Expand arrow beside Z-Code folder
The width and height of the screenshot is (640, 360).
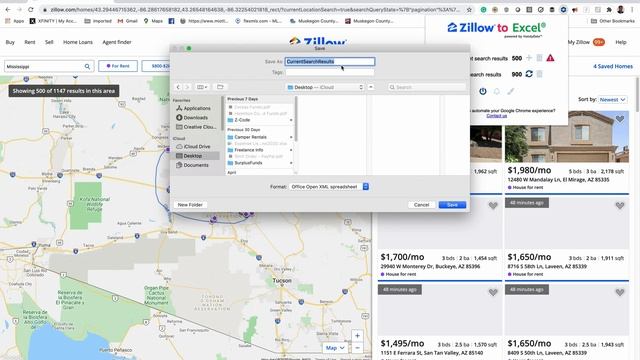coord(291,120)
